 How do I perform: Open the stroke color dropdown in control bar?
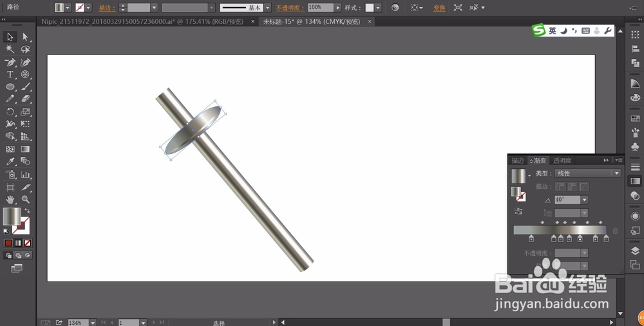point(88,7)
